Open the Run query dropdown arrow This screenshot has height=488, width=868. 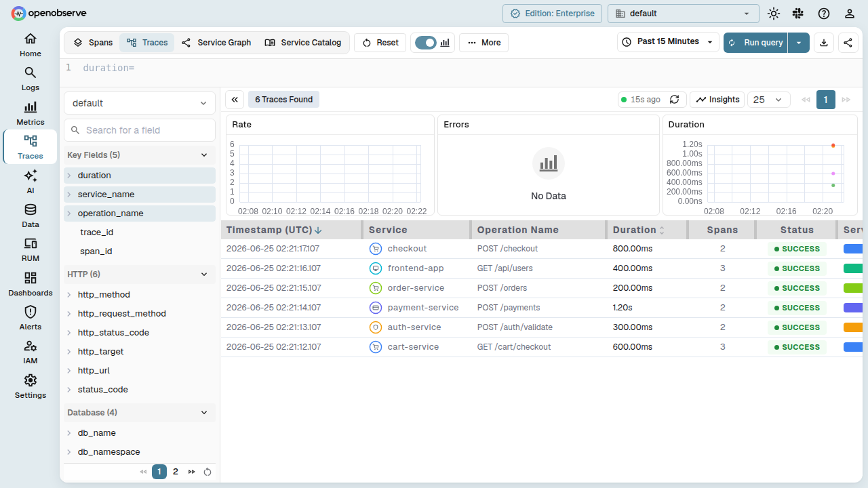pyautogui.click(x=799, y=43)
